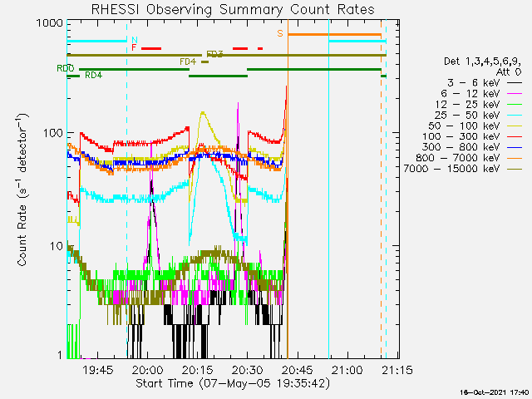
Task: Click the yellow 50-100 keV peak near 20:16
Action: pos(203,113)
